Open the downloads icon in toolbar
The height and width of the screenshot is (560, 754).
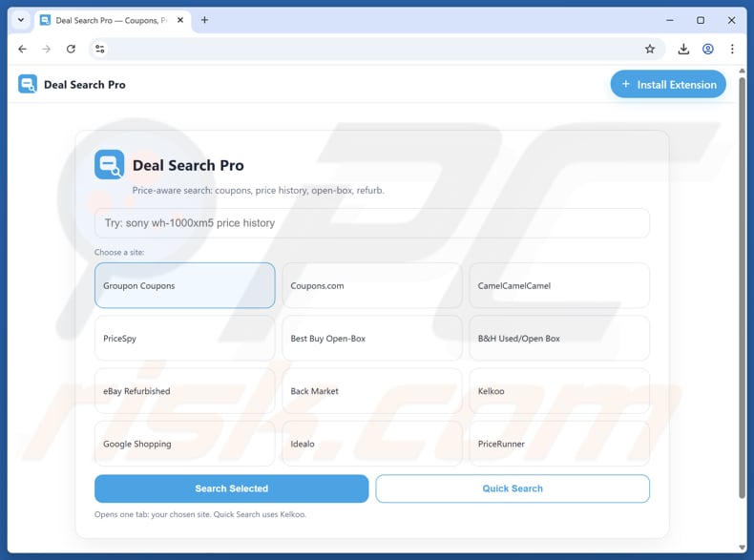click(683, 49)
